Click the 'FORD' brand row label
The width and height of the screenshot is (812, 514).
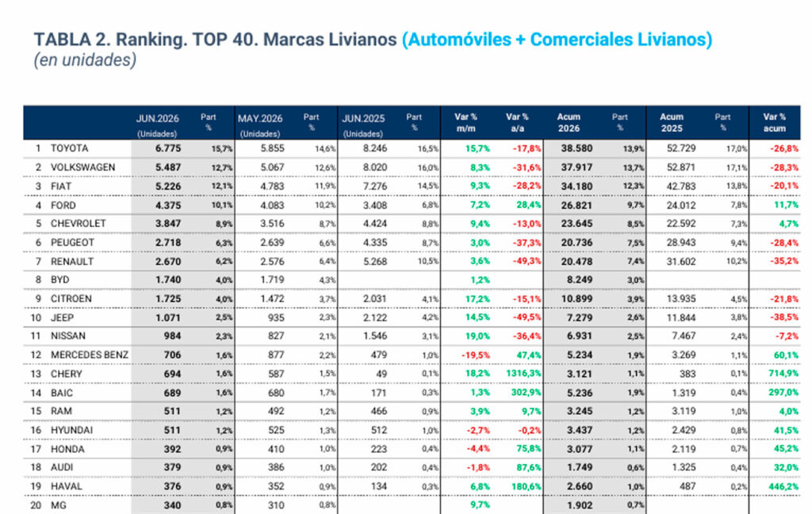(x=63, y=205)
